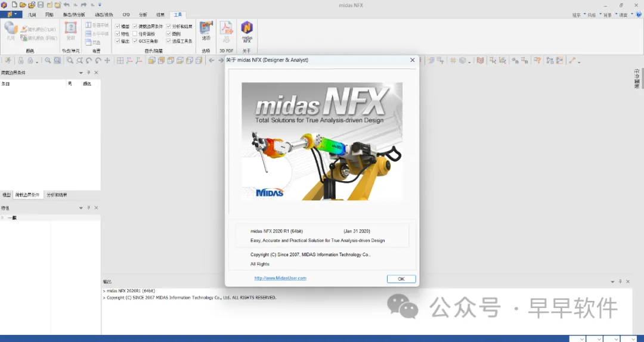The image size is (644, 342).
Task: Switch to the 模型 panel tab
Action: pos(7,195)
